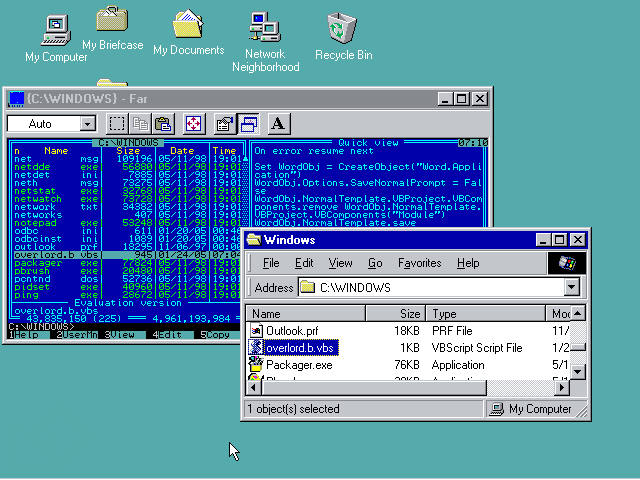Click the folder icon in Address bar
This screenshot has height=480, width=640.
(x=307, y=287)
